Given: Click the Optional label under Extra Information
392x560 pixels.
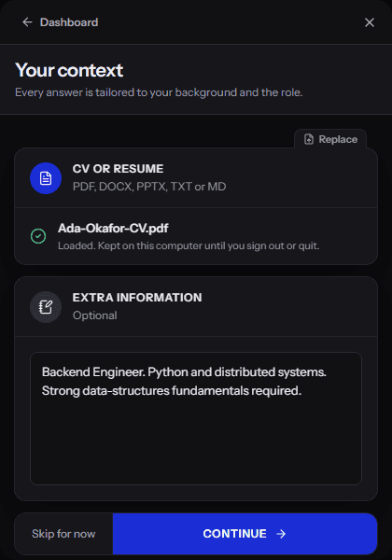Looking at the screenshot, I should click(94, 315).
